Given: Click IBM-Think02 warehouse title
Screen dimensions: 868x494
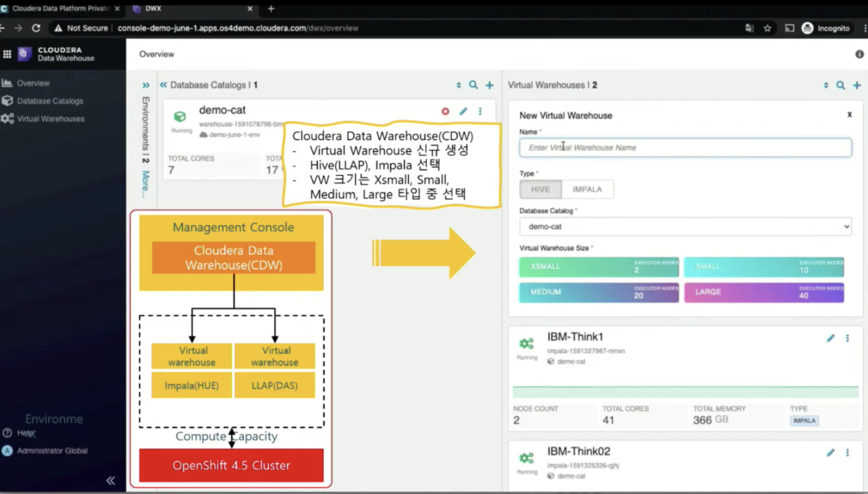Looking at the screenshot, I should (579, 451).
